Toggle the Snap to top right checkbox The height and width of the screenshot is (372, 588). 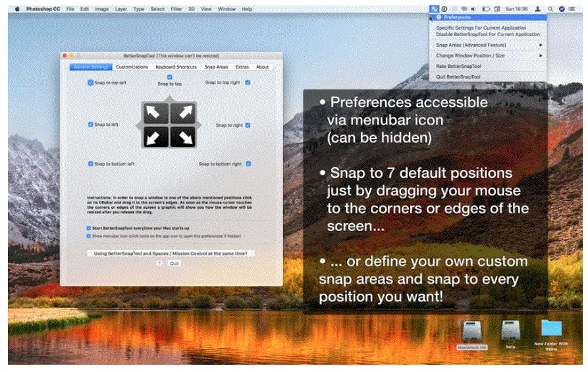point(248,82)
